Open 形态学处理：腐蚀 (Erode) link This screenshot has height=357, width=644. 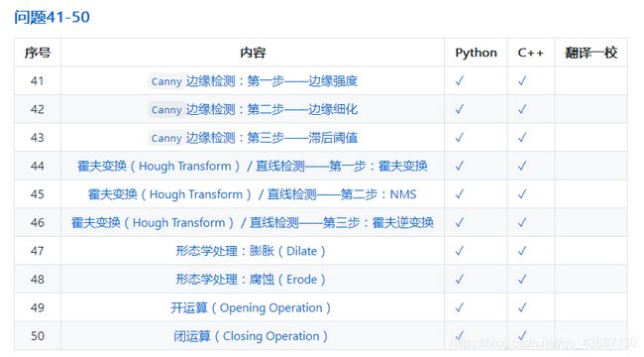pyautogui.click(x=251, y=280)
